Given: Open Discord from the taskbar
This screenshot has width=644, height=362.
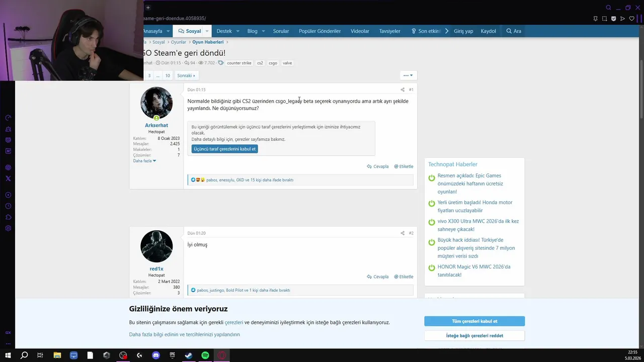Looking at the screenshot, I should coord(156,355).
